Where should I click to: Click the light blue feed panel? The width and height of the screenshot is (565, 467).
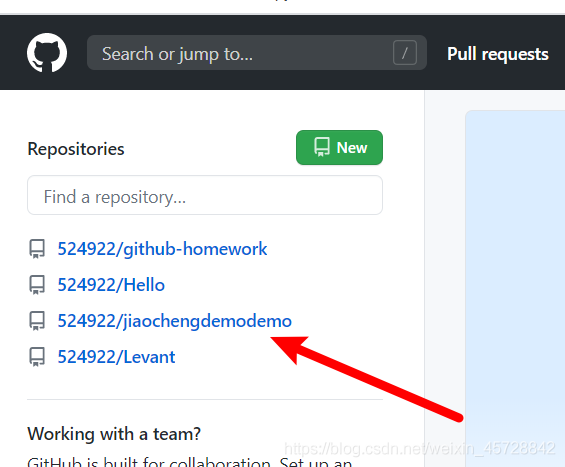(515, 288)
